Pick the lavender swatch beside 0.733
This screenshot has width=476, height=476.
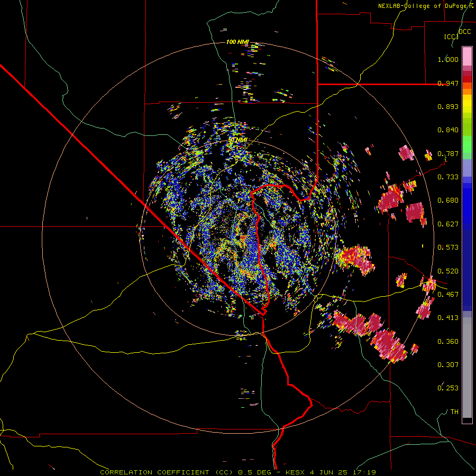pyautogui.click(x=467, y=168)
